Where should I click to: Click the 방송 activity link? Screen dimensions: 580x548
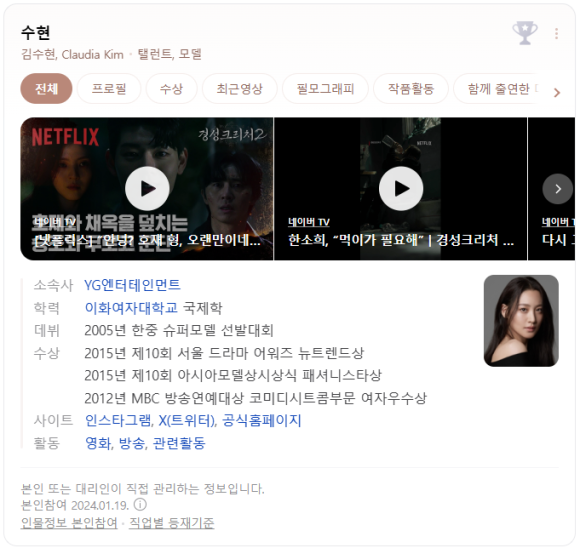point(132,443)
